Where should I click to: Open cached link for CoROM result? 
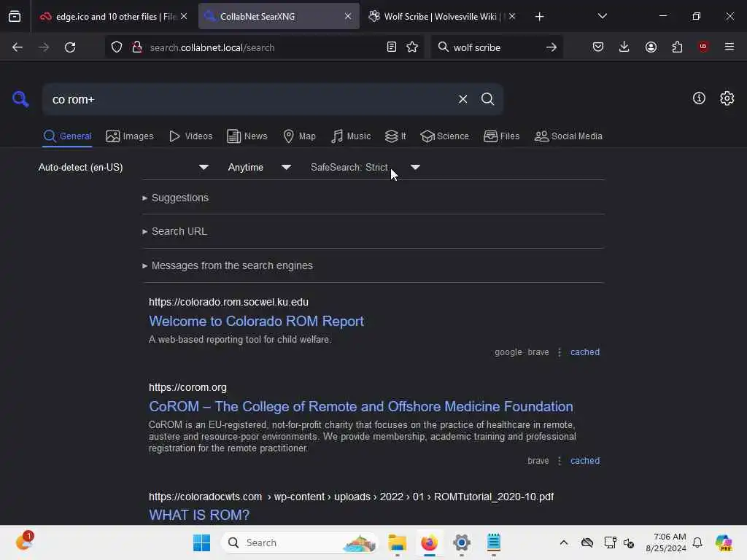pos(585,461)
